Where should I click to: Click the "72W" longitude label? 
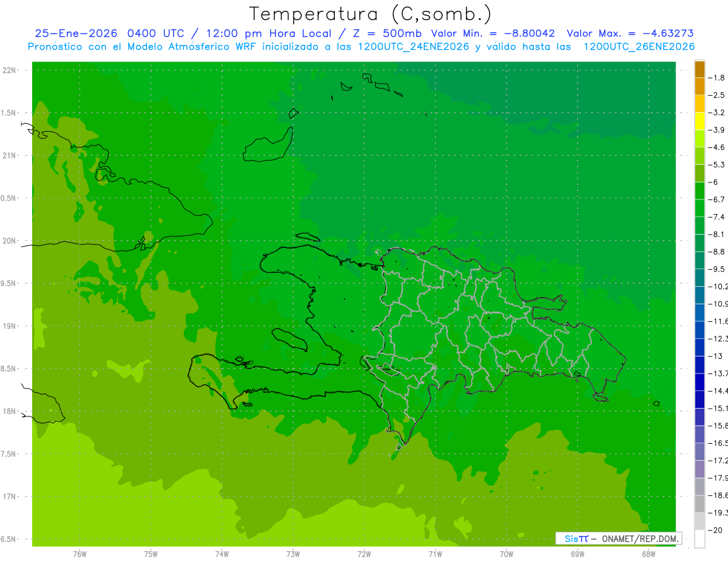click(365, 554)
